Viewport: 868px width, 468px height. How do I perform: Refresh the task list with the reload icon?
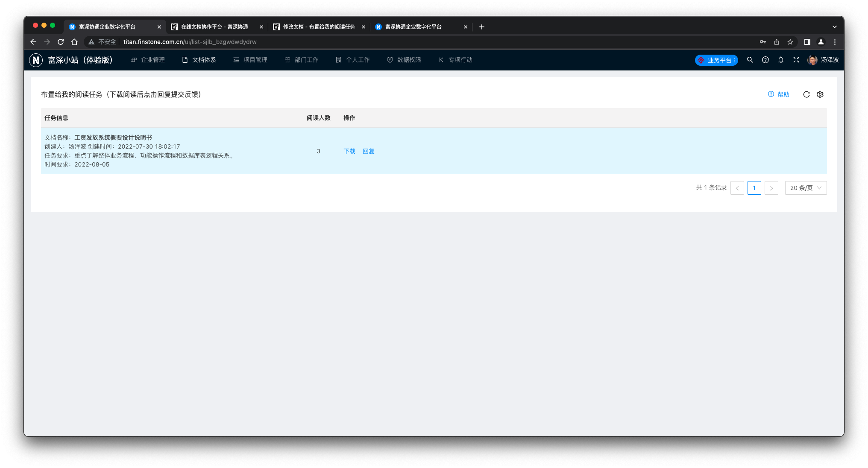coord(806,94)
